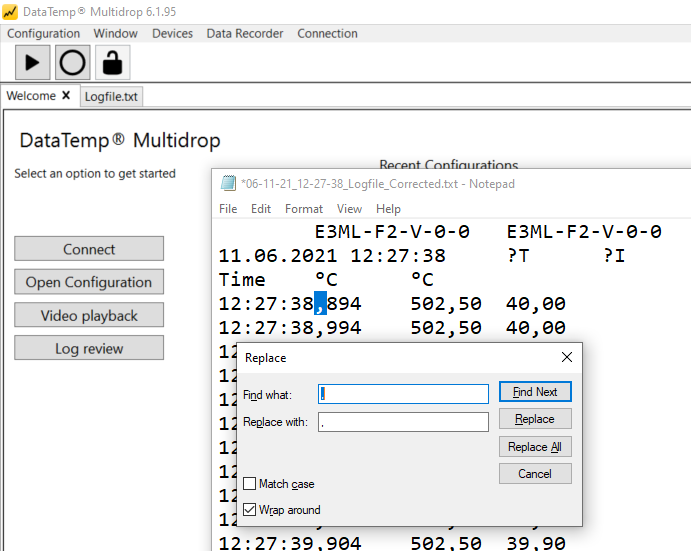This screenshot has height=551, width=691.
Task: Switch to the Logfile.txt tab
Action: tap(111, 97)
